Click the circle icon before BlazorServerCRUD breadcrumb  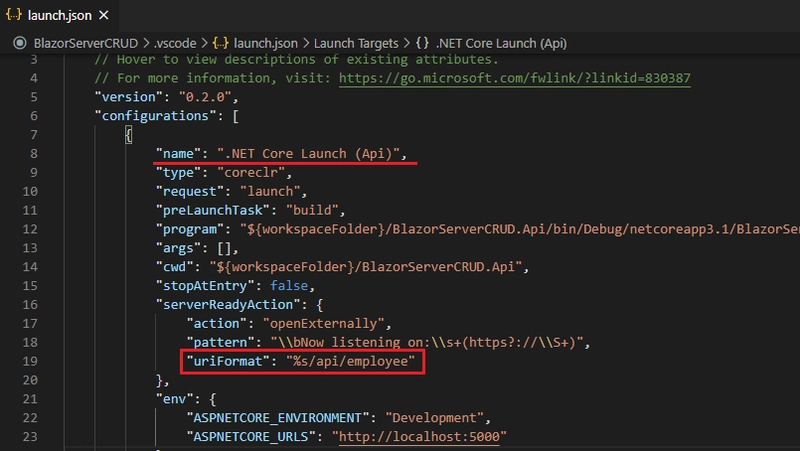pos(20,44)
